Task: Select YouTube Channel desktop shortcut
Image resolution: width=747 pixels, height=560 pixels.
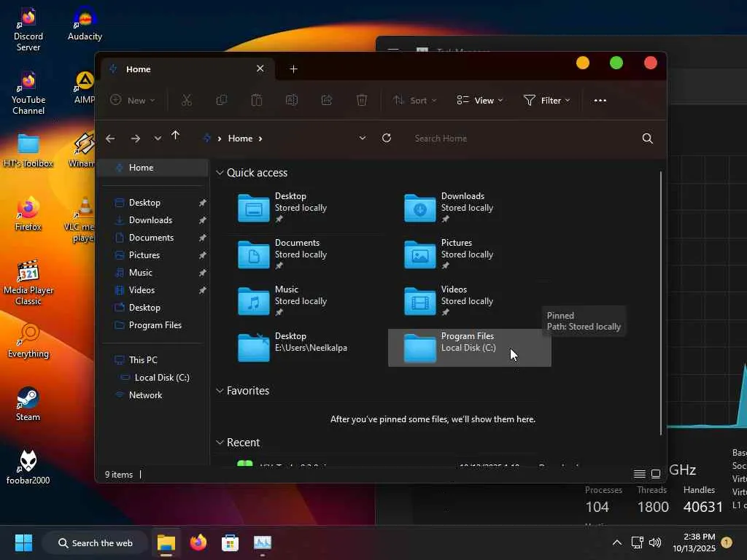Action: [x=28, y=93]
